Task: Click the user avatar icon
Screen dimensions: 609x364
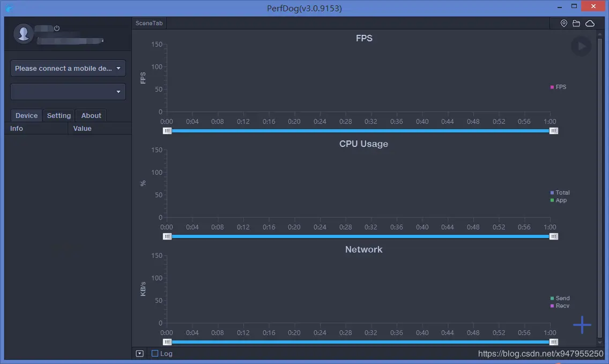Action: (23, 33)
